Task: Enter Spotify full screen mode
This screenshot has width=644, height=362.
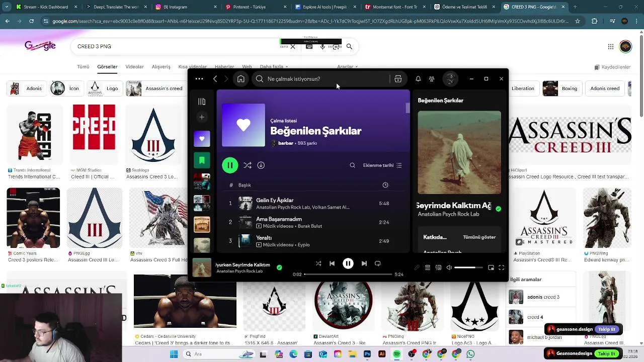Action: [x=502, y=267]
